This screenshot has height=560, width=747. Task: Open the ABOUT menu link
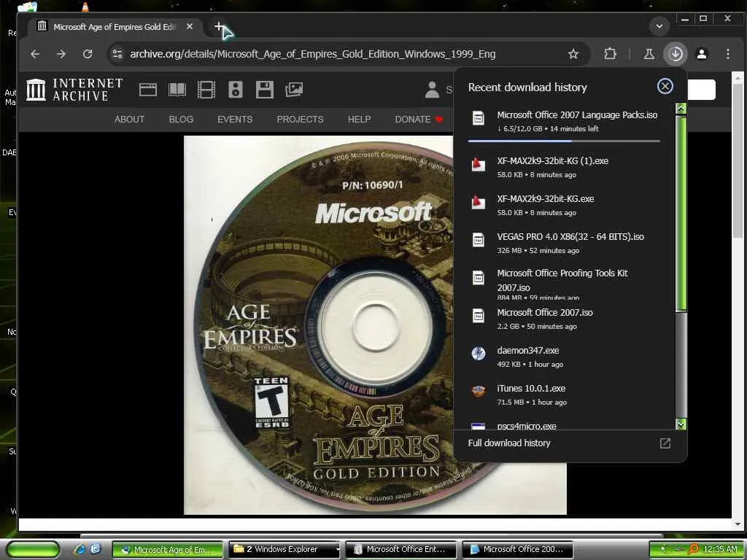tap(129, 119)
